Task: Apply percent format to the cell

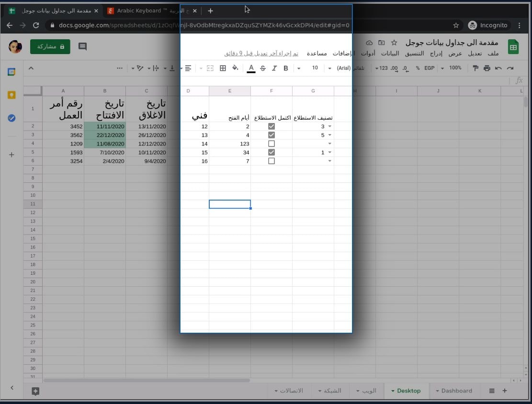Action: point(418,68)
